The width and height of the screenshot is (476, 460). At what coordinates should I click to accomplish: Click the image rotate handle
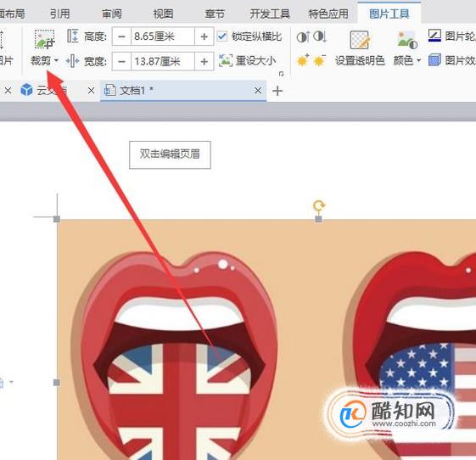(x=319, y=205)
